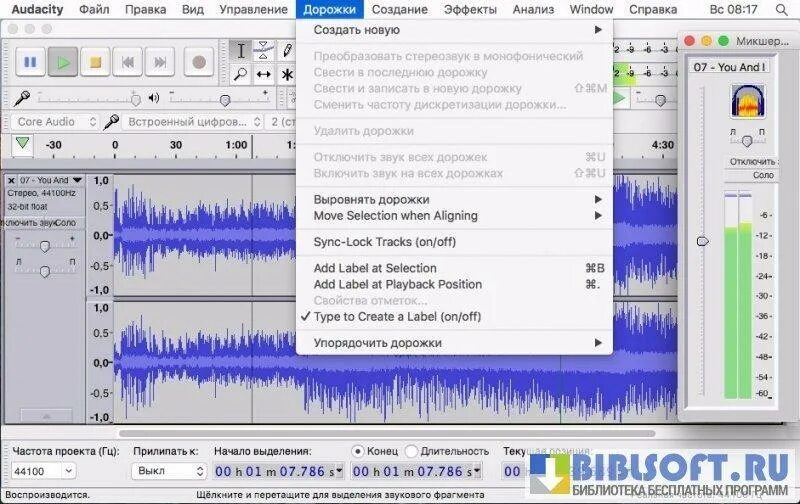Click the green Play button
Image resolution: width=800 pixels, height=504 pixels.
pyautogui.click(x=63, y=62)
